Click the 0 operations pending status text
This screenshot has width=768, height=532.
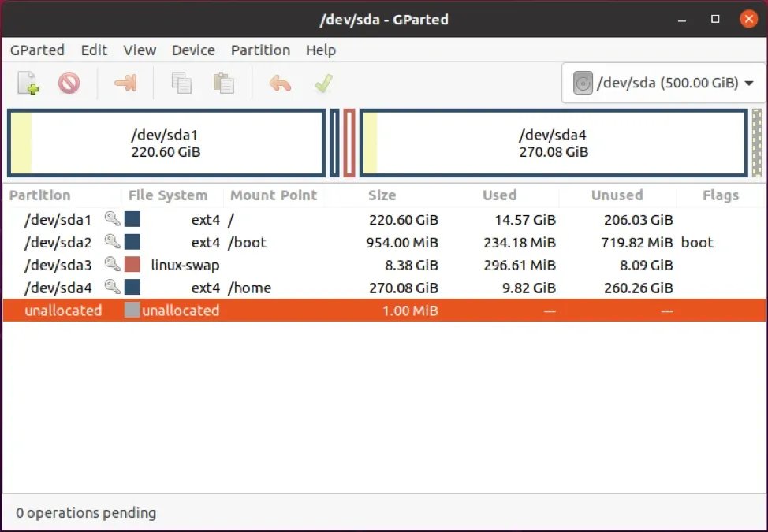pos(86,512)
